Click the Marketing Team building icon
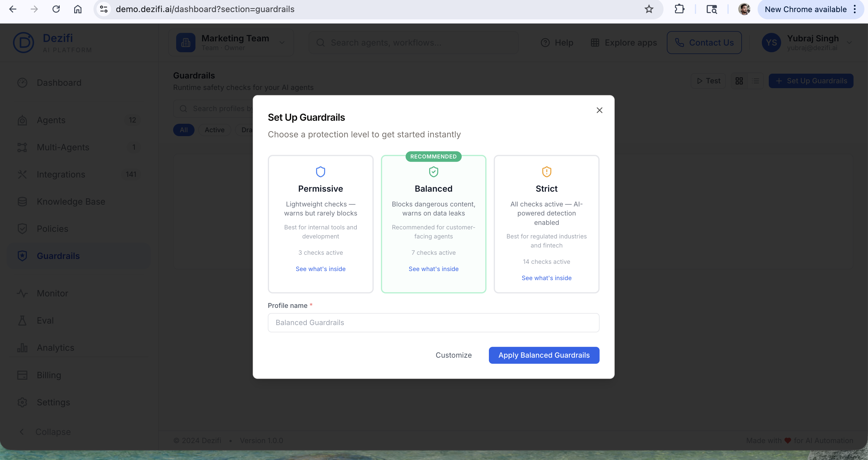The image size is (868, 460). pyautogui.click(x=186, y=43)
